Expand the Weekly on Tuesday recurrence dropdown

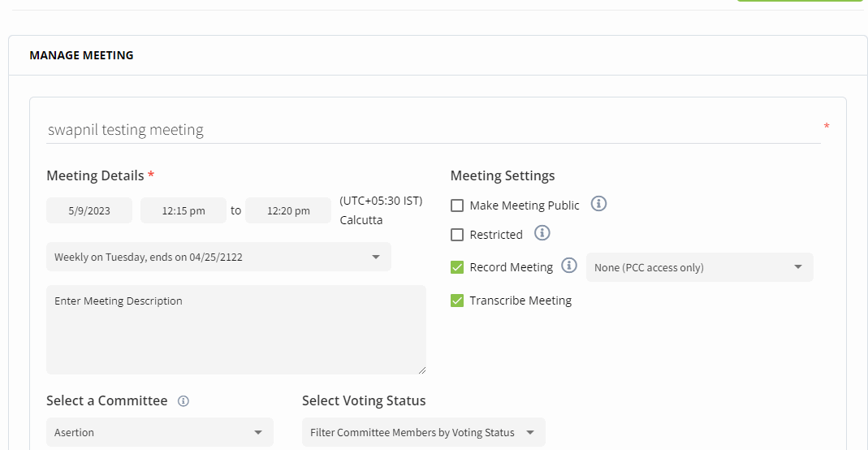coord(218,257)
